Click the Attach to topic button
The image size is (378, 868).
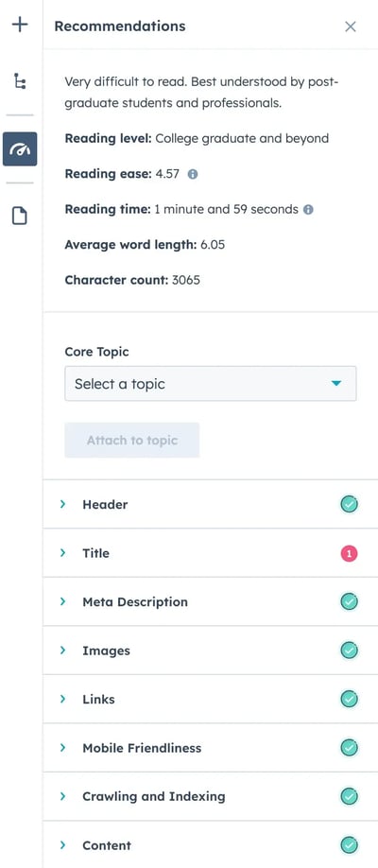pyautogui.click(x=131, y=441)
